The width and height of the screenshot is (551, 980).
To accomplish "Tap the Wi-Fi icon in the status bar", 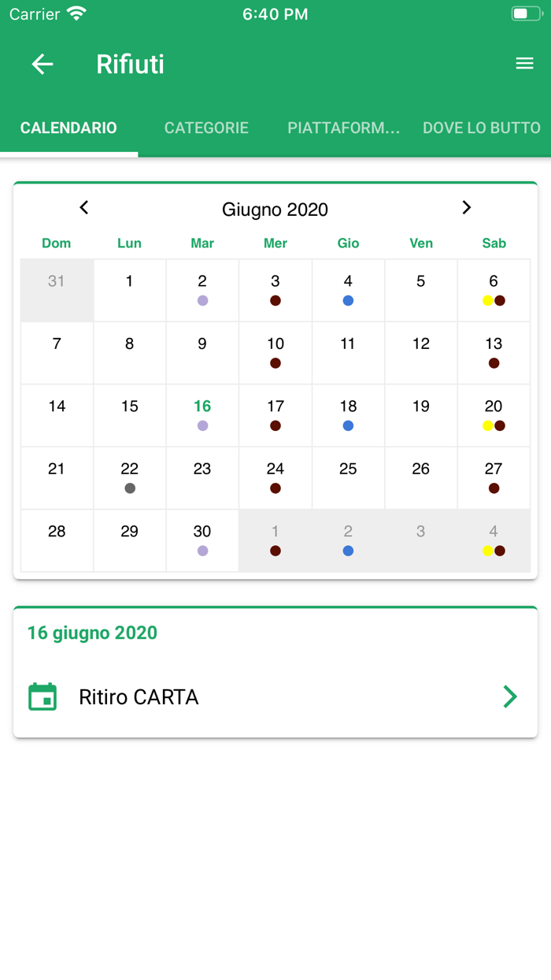I will (75, 13).
